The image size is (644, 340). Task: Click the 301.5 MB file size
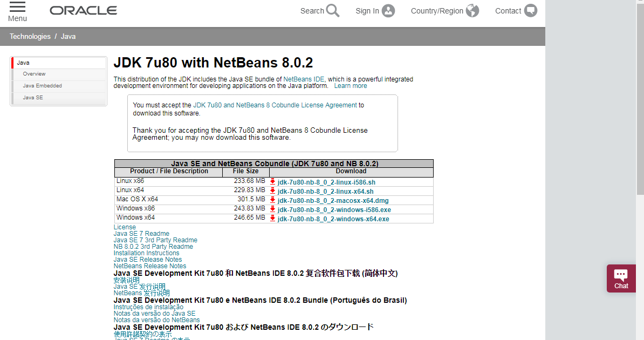point(251,199)
